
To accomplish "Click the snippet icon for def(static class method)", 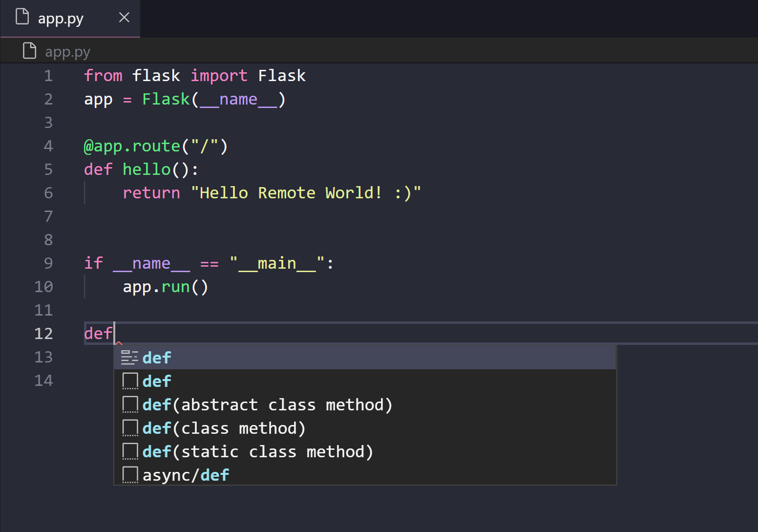I will pyautogui.click(x=129, y=451).
